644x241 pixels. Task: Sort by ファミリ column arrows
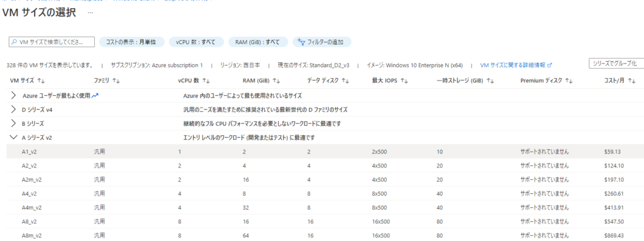click(116, 81)
